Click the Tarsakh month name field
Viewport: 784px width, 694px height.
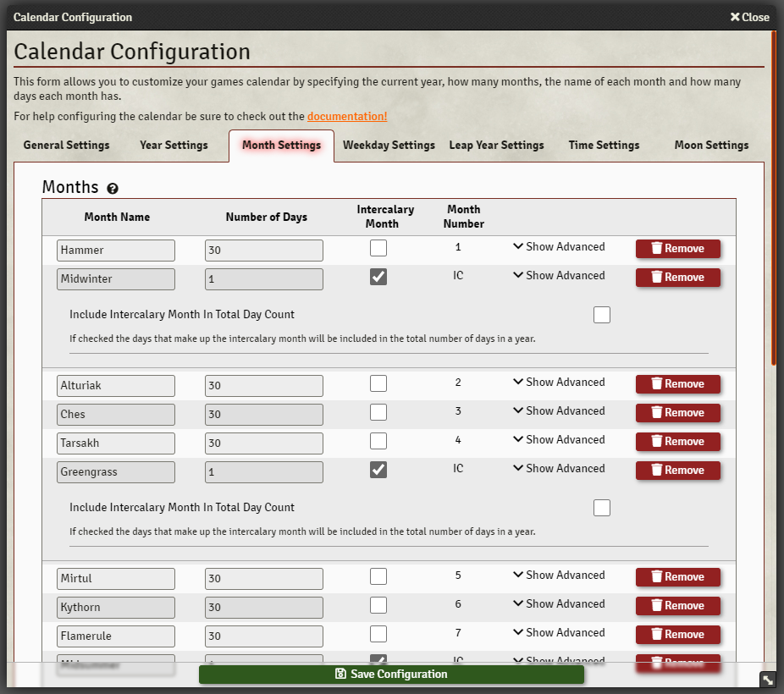[116, 443]
